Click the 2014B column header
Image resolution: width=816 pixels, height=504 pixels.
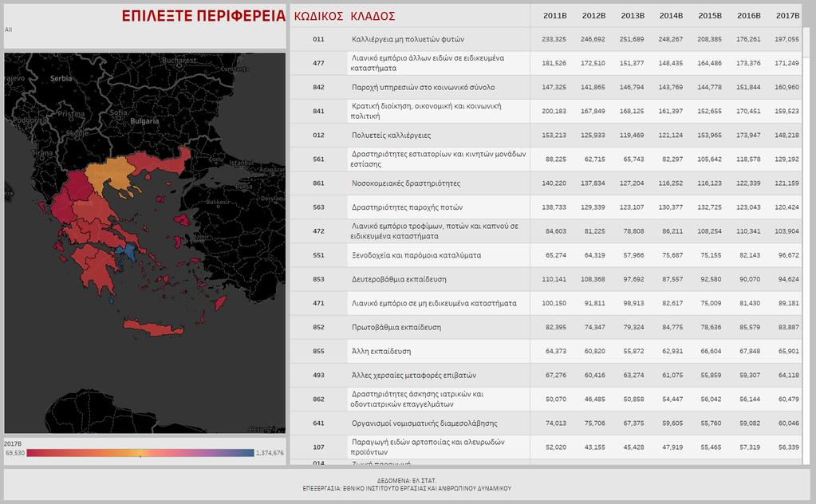point(672,16)
